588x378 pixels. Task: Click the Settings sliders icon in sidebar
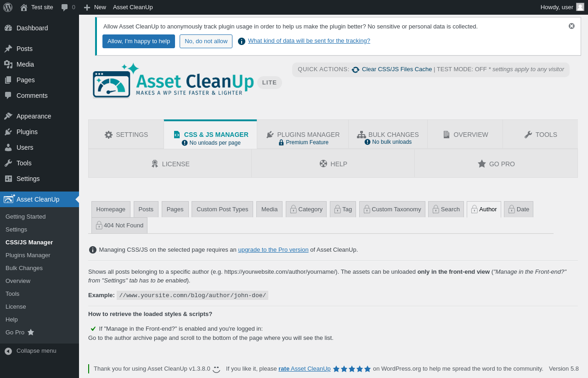(x=8, y=179)
